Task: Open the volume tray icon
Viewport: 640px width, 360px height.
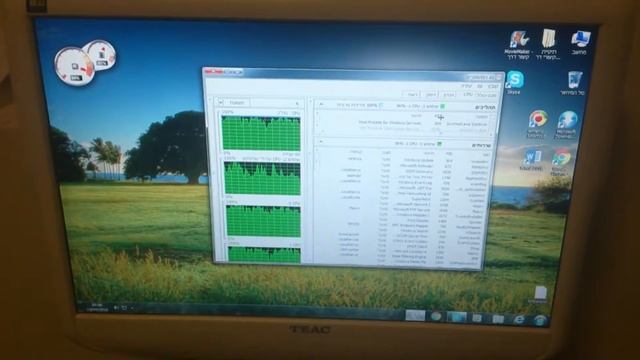Action: coord(116,307)
